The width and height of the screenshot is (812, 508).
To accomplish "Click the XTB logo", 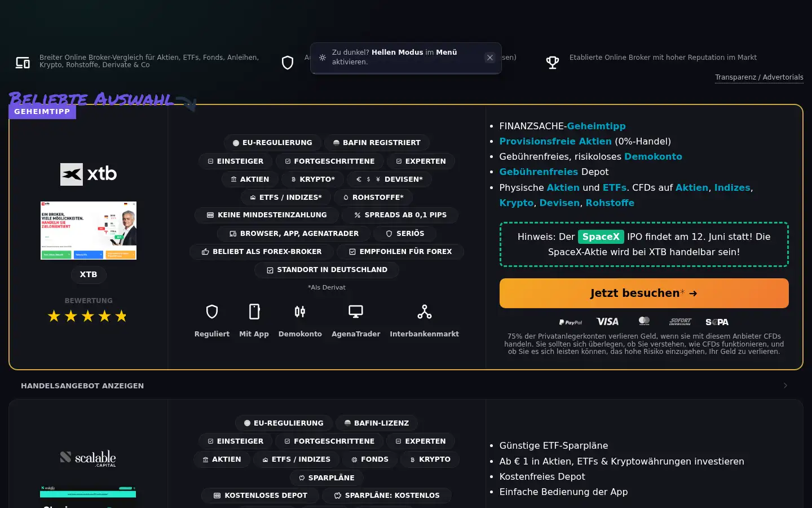I will (89, 174).
